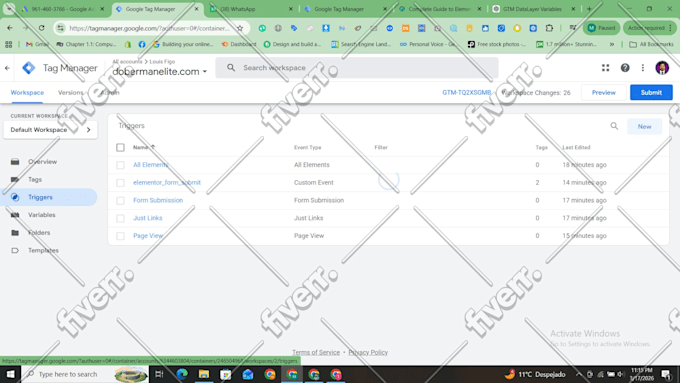This screenshot has height=383, width=680.
Task: Switch to the Complete Guide to Elementor tab
Action: [439, 9]
